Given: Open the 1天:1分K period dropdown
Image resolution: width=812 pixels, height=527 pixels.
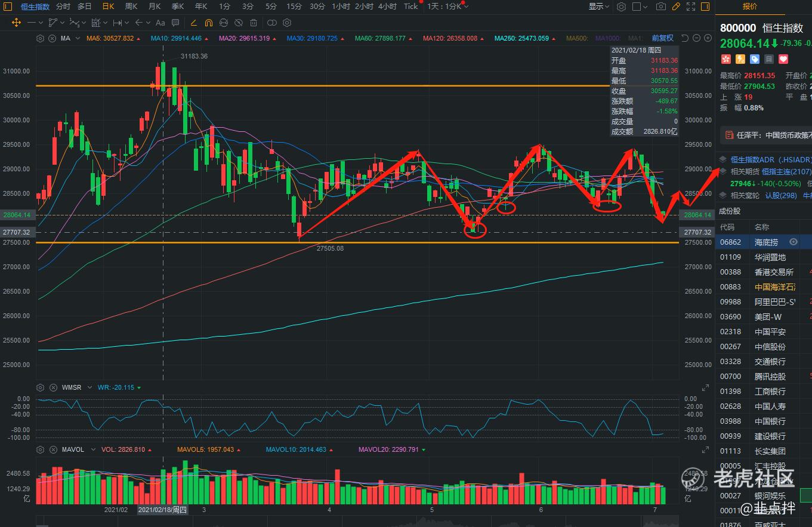Looking at the screenshot, I should [x=447, y=7].
